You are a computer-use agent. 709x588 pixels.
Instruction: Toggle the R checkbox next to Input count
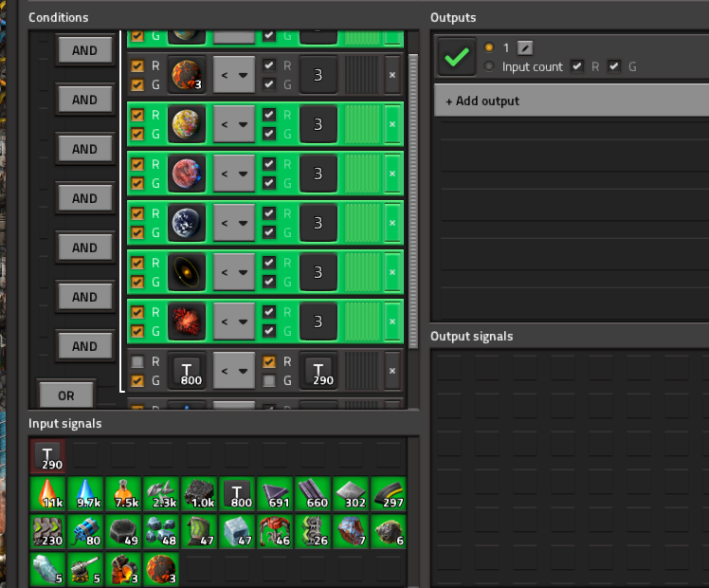coord(577,67)
